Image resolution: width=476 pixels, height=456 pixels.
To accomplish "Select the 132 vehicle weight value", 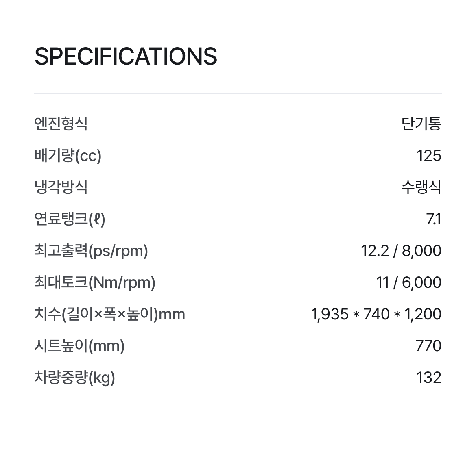I will (429, 378).
